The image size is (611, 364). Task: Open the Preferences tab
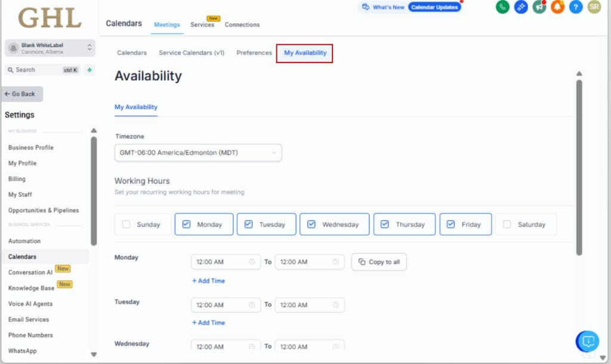254,53
